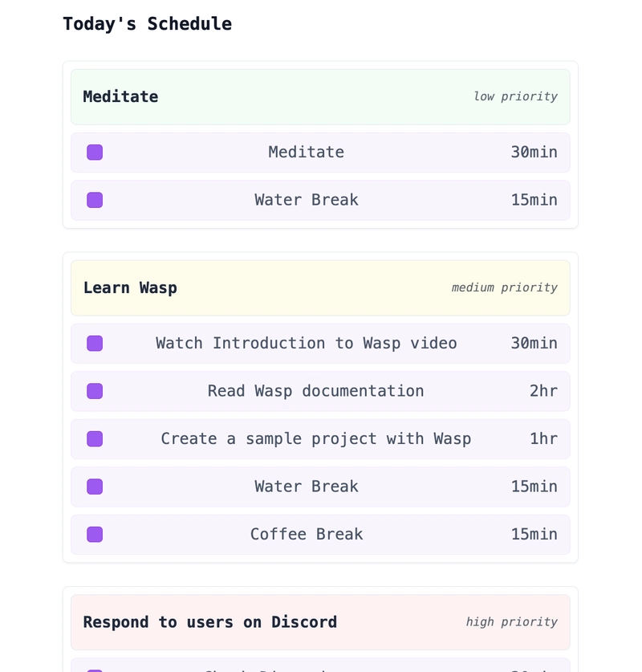Check Watch Introduction to Wasp video checkbox
Viewport: 642px width, 672px height.
[x=95, y=344]
